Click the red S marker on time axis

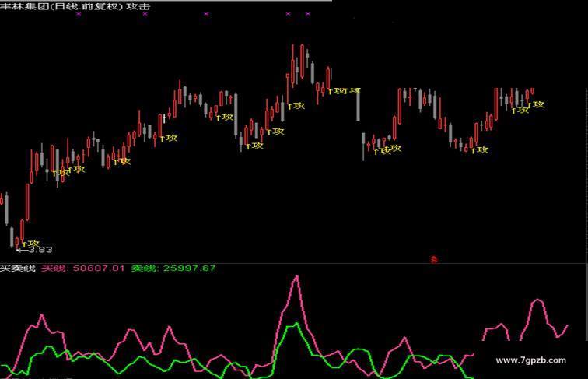(x=434, y=259)
